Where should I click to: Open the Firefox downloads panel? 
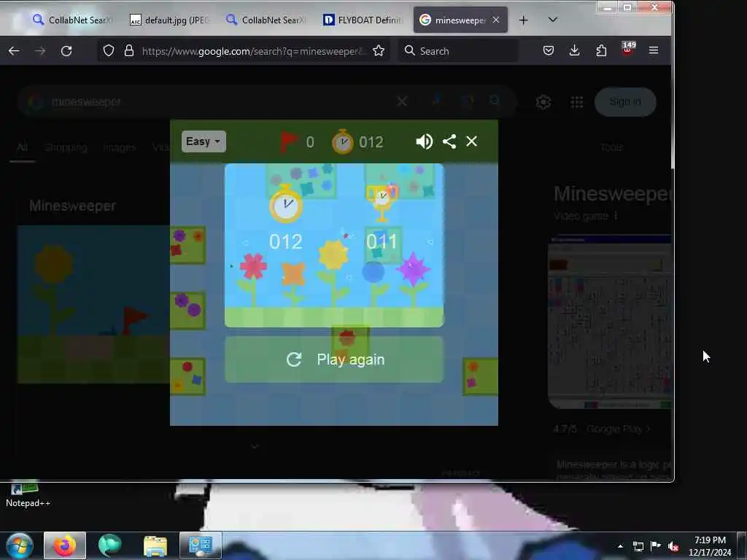(575, 50)
